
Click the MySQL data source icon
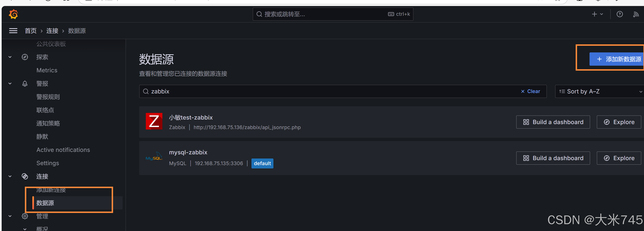(153, 157)
